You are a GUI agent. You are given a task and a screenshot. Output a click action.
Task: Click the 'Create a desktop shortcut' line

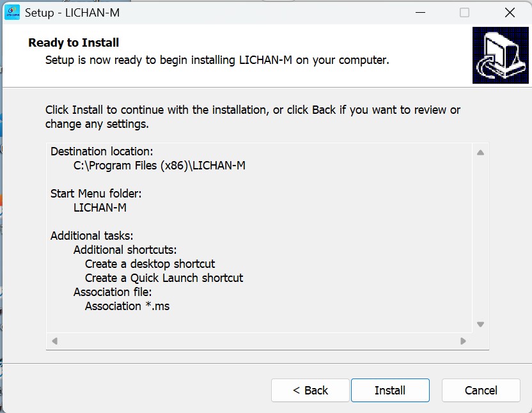tap(150, 263)
